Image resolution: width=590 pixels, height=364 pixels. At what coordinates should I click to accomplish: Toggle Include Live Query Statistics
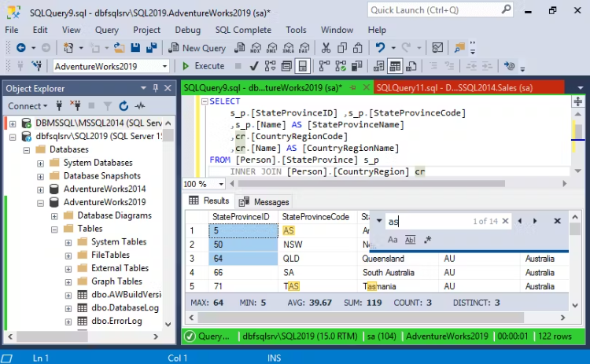[341, 67]
